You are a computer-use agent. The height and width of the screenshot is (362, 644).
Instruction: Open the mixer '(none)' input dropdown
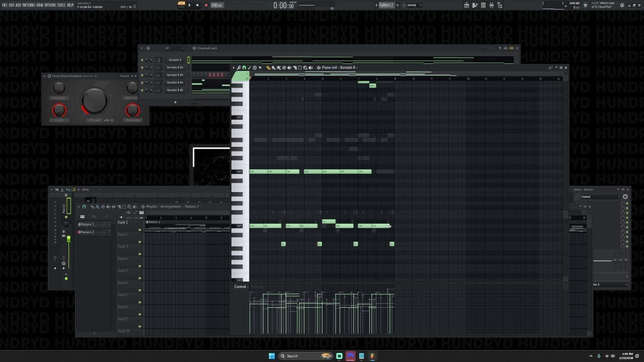(600, 197)
